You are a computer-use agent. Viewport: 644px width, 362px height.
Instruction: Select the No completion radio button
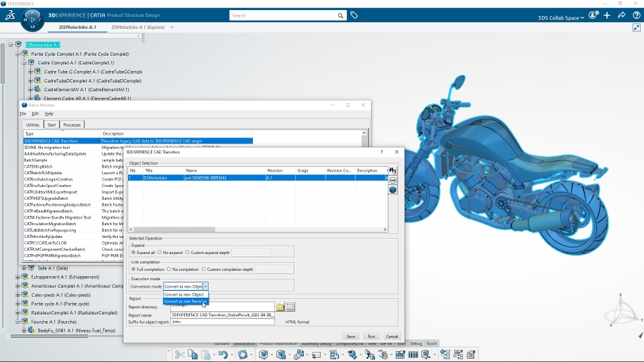[169, 269]
